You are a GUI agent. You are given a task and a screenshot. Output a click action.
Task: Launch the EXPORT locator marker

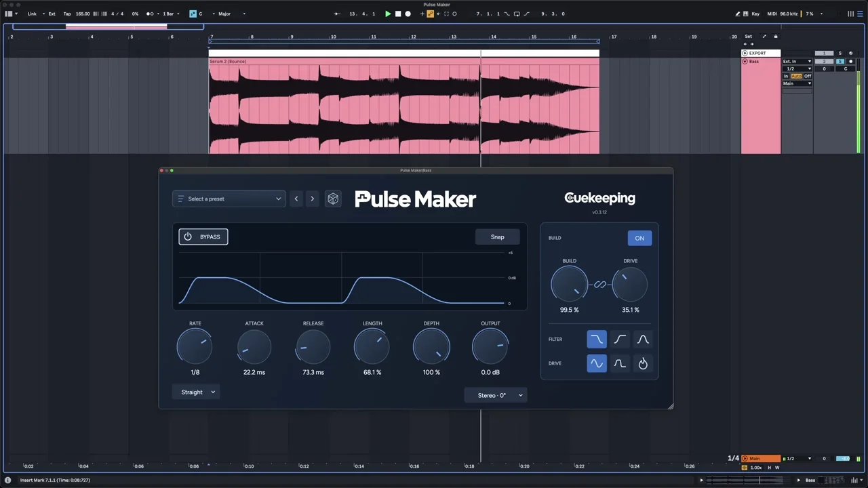click(x=745, y=53)
